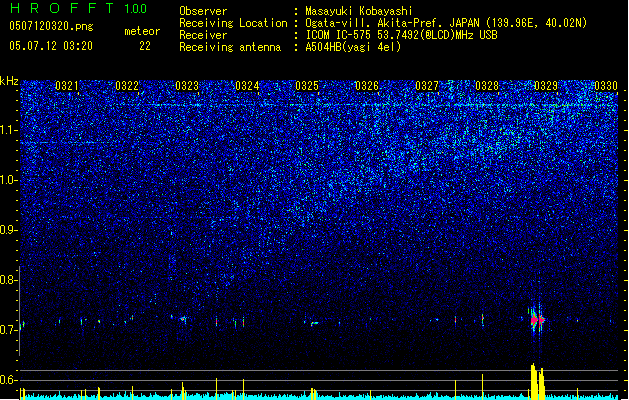Image resolution: width=629 pixels, height=400 pixels.
Task: Click the 0322 time marker
Action: (x=127, y=86)
